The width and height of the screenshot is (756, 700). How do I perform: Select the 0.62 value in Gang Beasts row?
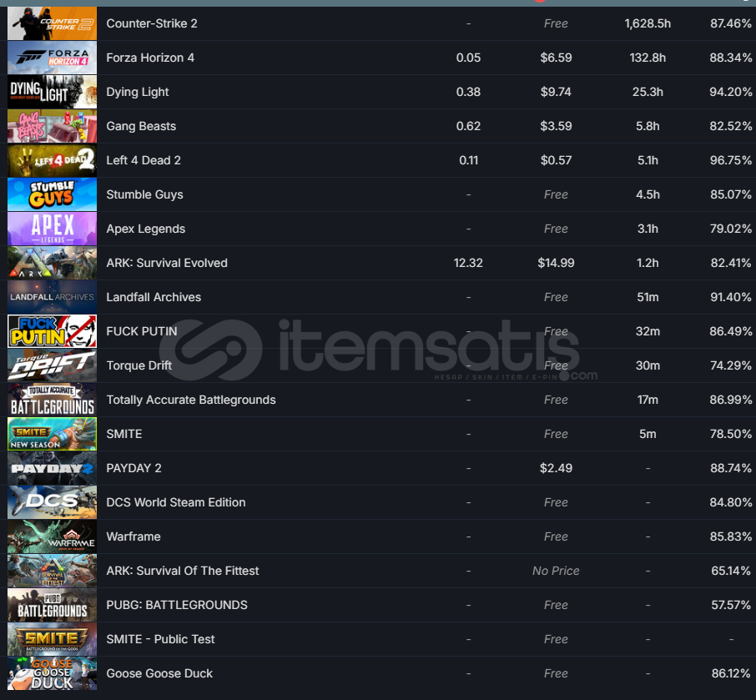(x=468, y=126)
